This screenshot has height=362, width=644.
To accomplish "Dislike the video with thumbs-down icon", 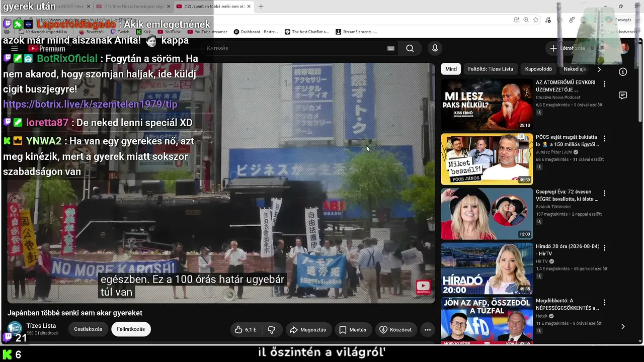I will pyautogui.click(x=272, y=330).
